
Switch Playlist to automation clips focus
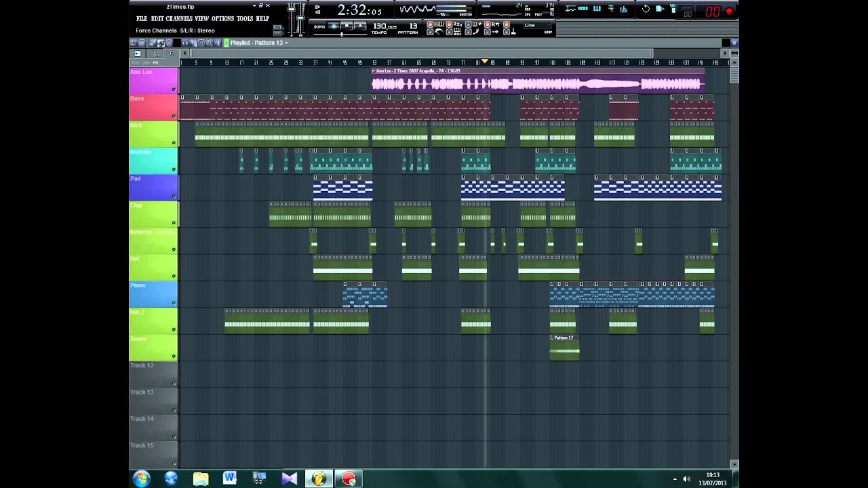[x=155, y=53]
